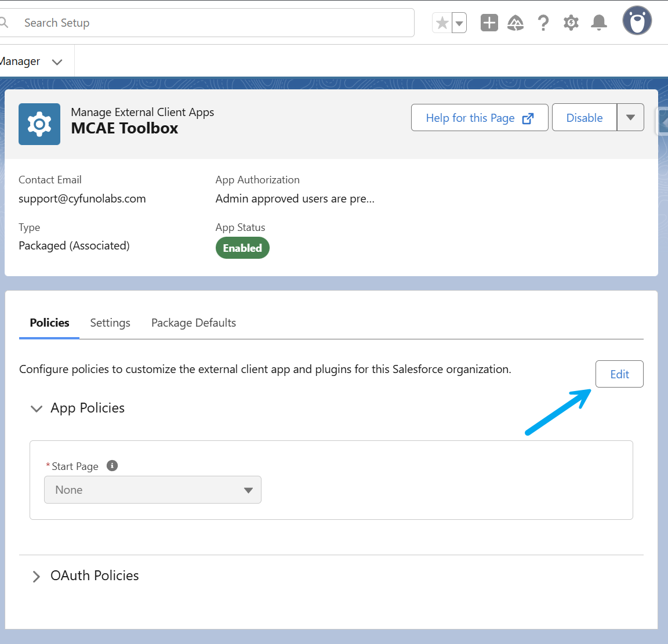This screenshot has width=668, height=644.
Task: Switch to the Settings tab
Action: pyautogui.click(x=110, y=323)
